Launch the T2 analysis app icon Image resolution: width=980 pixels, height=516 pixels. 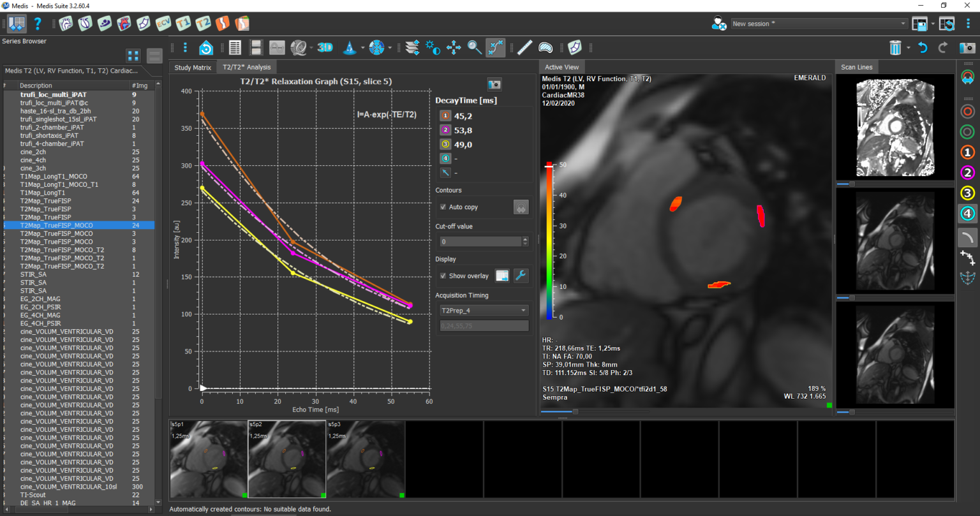(203, 23)
